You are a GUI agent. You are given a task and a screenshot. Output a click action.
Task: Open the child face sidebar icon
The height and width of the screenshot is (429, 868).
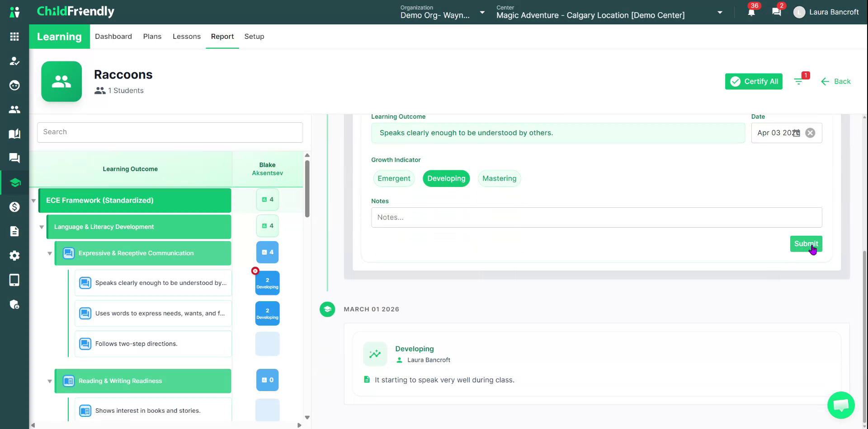[14, 85]
